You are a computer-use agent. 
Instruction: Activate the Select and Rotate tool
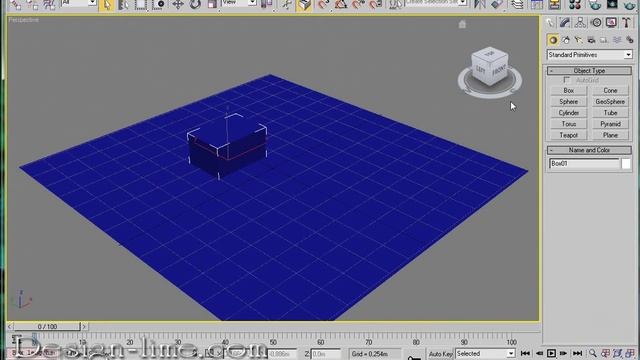(195, 4)
